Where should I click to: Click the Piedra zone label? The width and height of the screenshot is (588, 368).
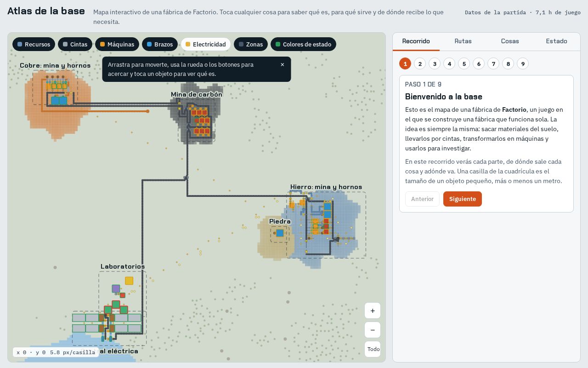coord(280,221)
